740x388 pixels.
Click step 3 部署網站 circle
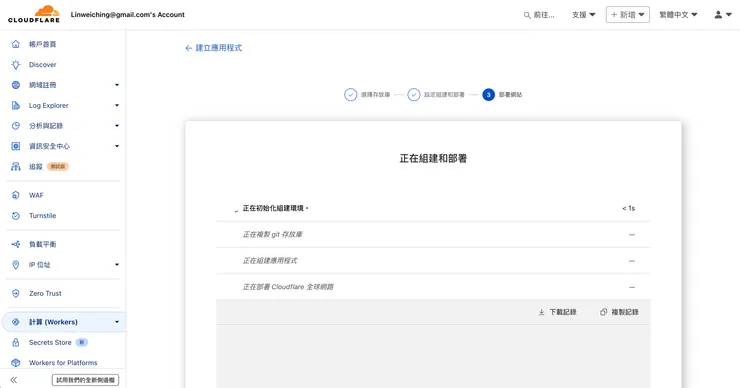coord(488,94)
